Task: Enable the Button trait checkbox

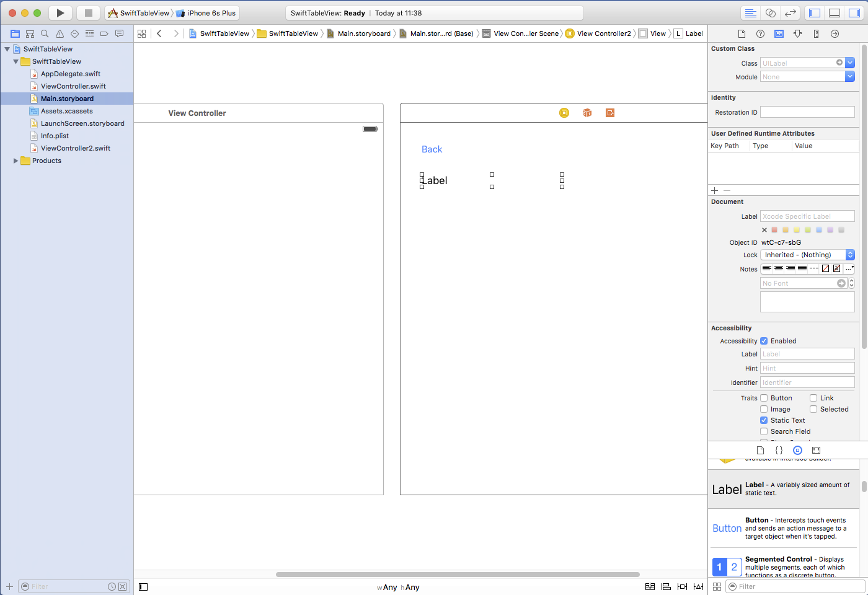Action: tap(764, 398)
